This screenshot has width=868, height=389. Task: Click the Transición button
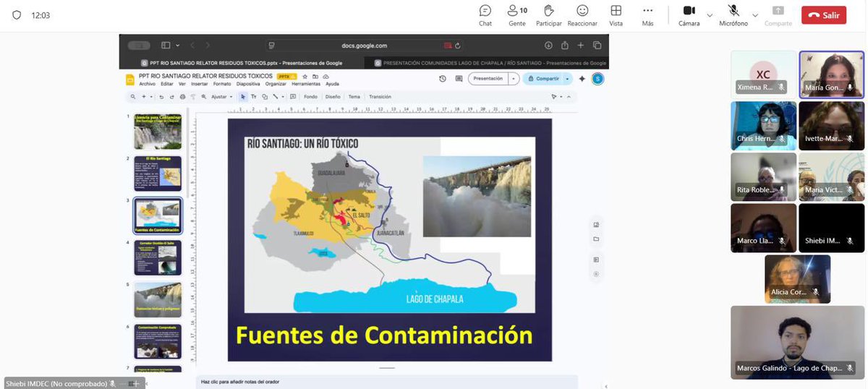click(x=380, y=96)
